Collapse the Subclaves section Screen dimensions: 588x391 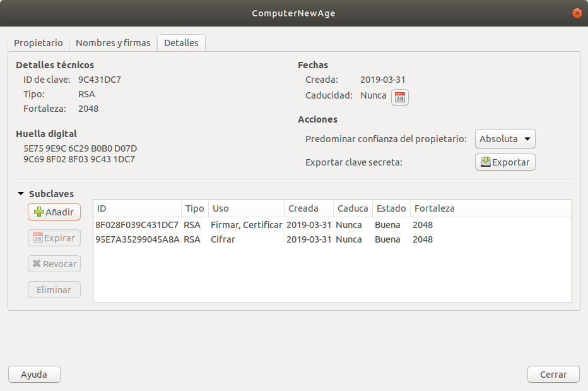21,194
